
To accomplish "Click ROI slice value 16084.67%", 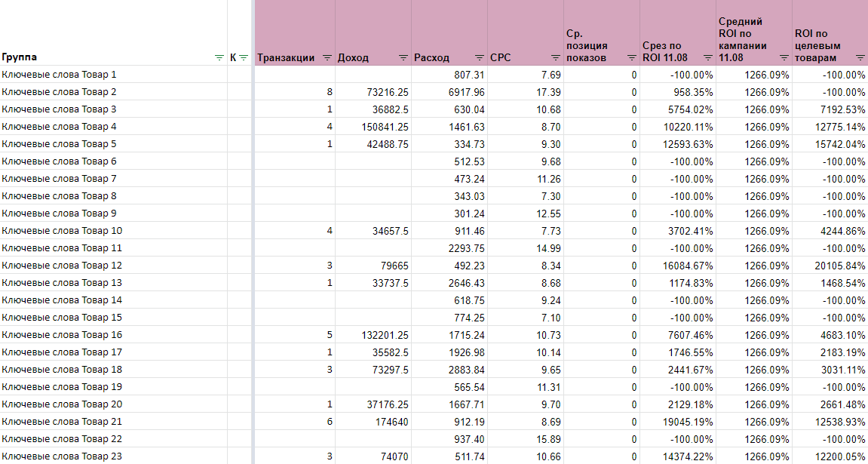I will pyautogui.click(x=689, y=266).
